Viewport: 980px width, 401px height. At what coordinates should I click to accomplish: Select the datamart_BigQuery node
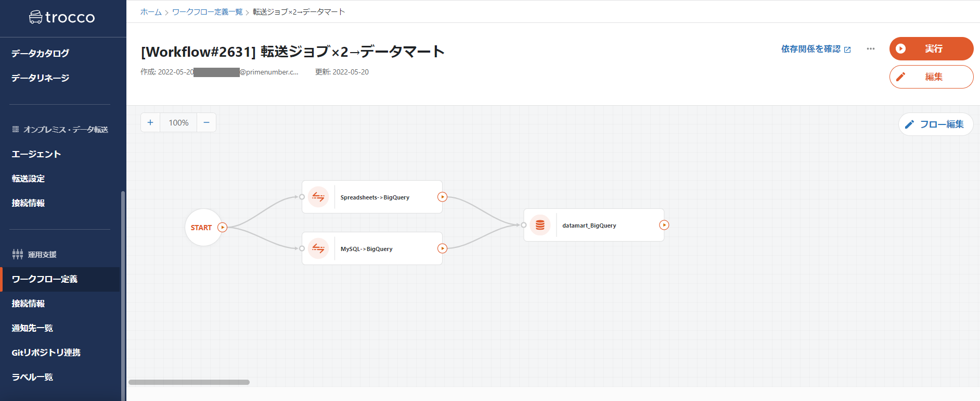click(594, 225)
